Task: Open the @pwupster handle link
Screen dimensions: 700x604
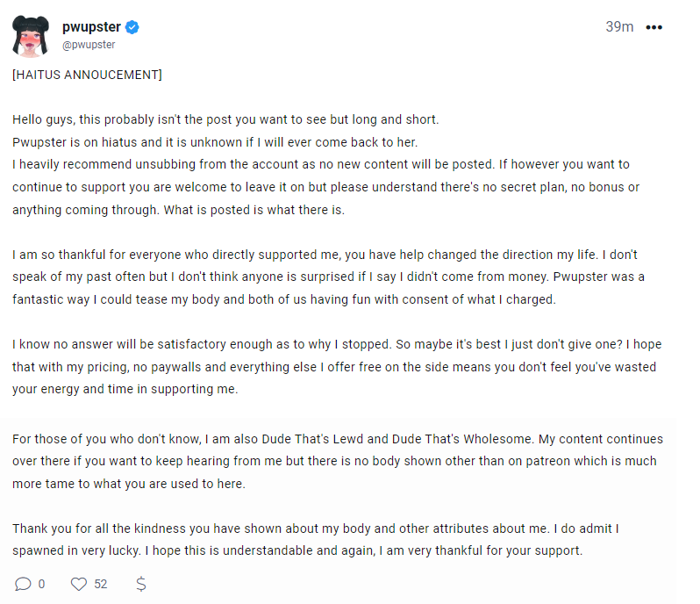Action: tap(89, 45)
